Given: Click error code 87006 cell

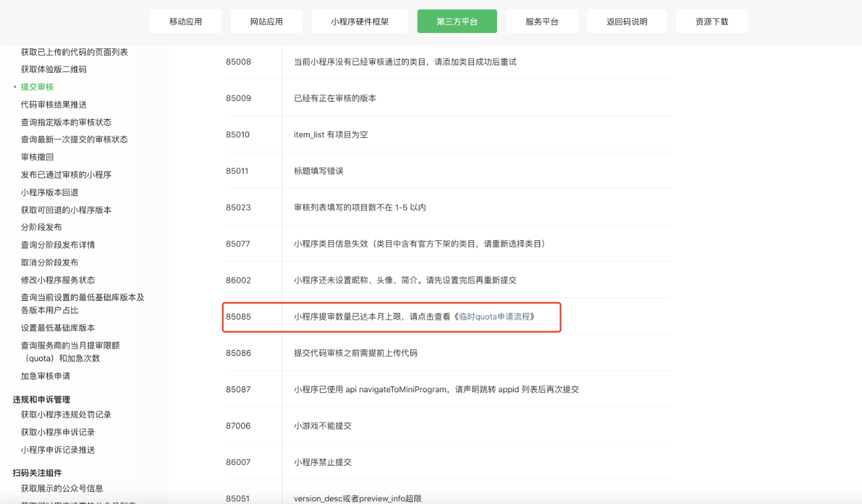Looking at the screenshot, I should point(238,426).
